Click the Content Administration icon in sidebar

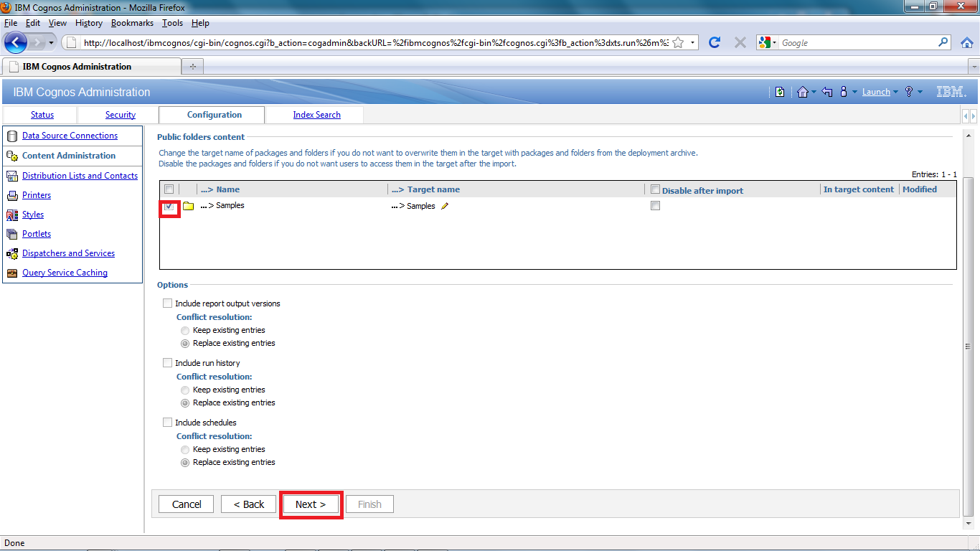11,156
